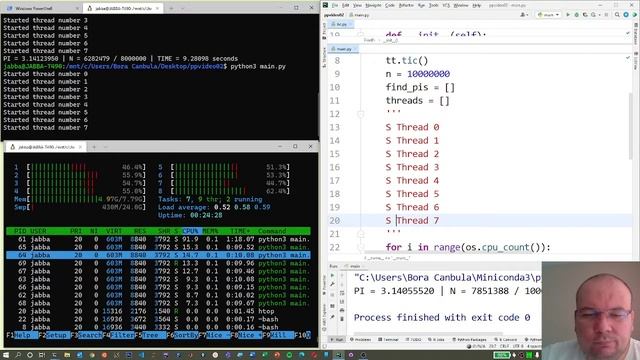Click F1 Help in htop
This screenshot has width=640, height=360.
coord(22,335)
